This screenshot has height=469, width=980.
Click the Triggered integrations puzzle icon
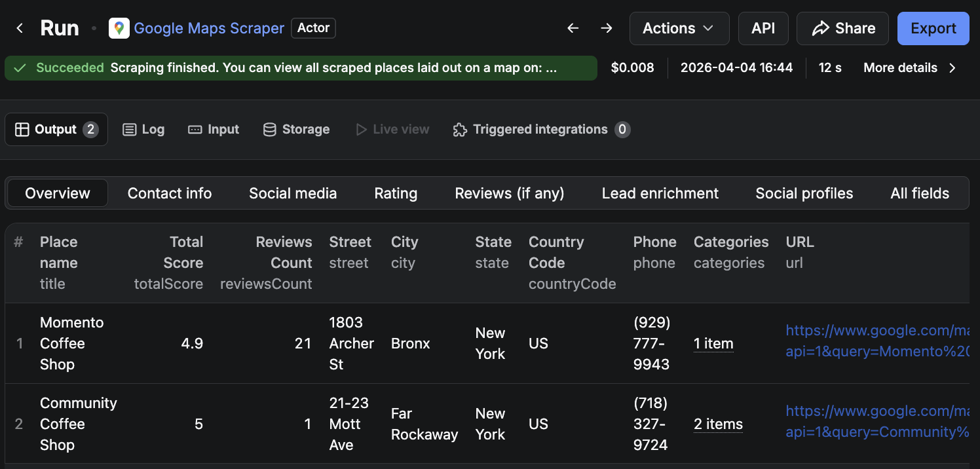click(460, 129)
